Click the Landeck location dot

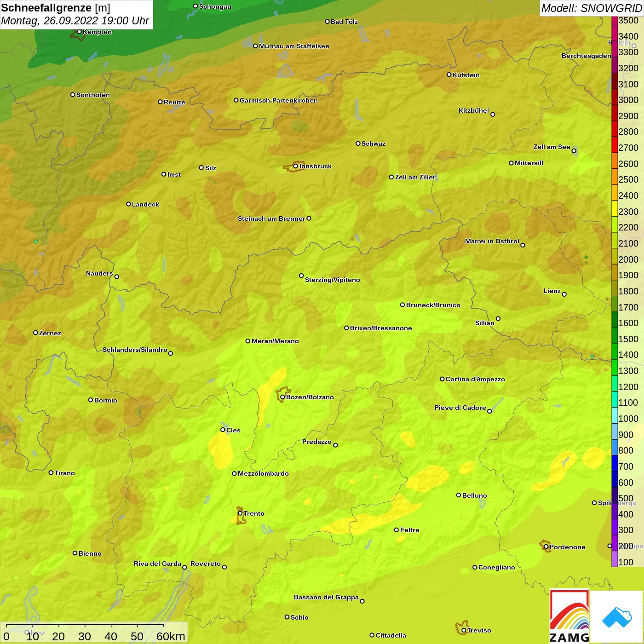(128, 204)
